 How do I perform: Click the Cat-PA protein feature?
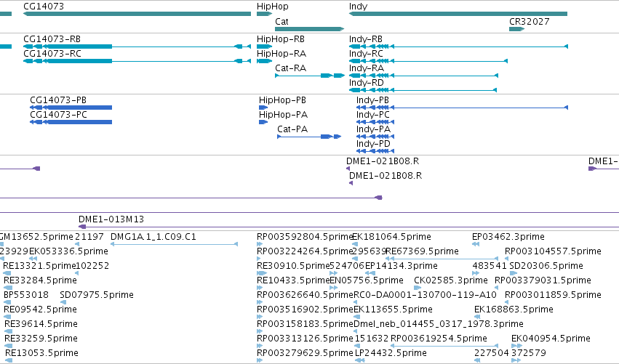tap(309, 137)
